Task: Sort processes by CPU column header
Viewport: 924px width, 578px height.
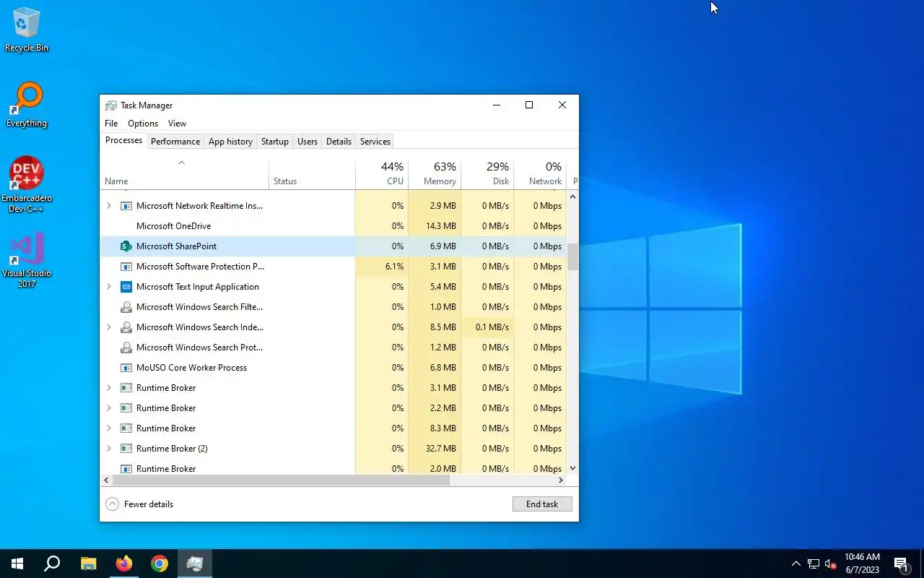Action: (382, 173)
